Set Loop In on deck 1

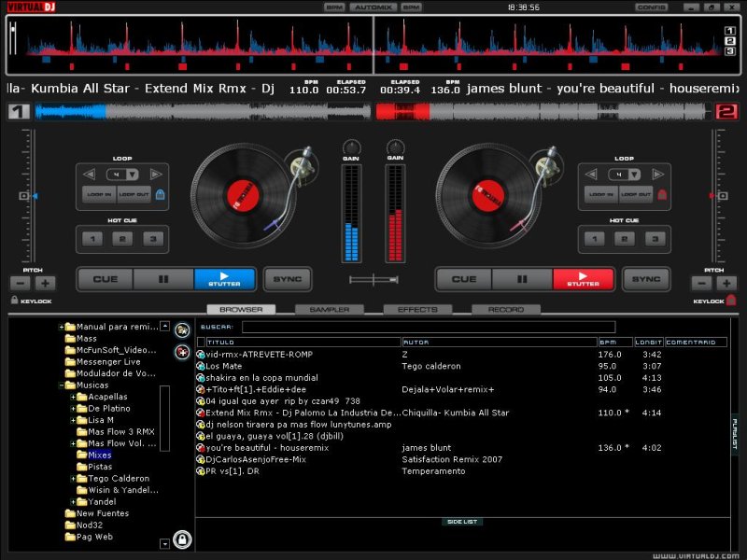pos(99,194)
